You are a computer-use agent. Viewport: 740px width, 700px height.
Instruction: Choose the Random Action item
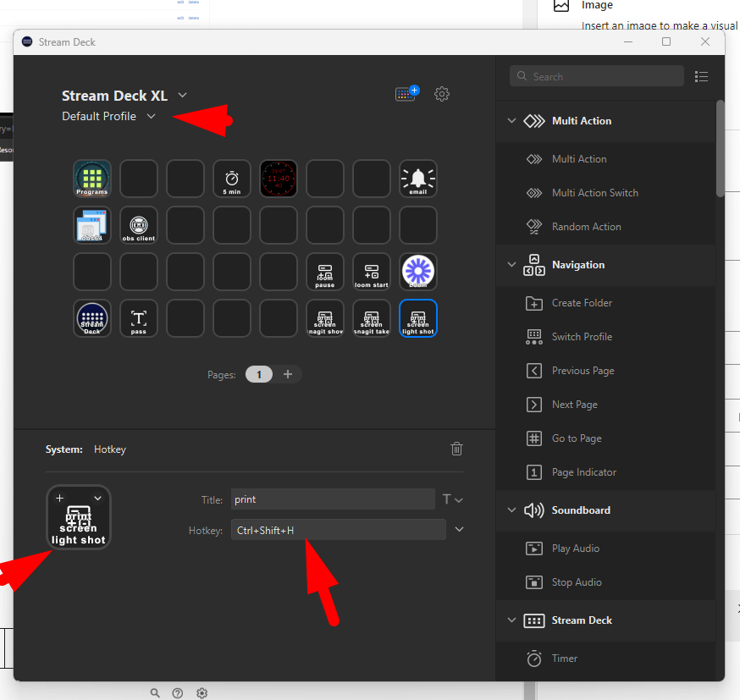click(x=606, y=227)
